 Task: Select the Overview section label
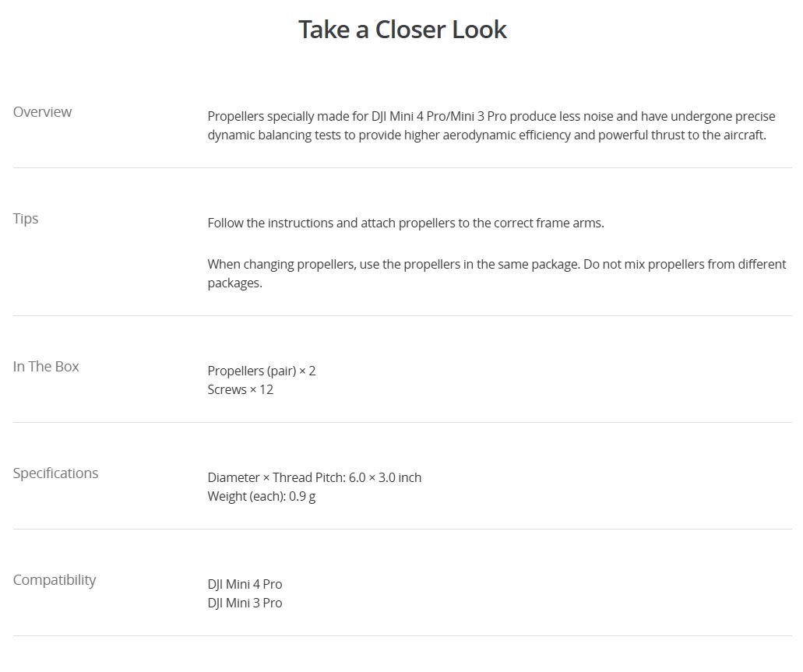click(x=42, y=112)
